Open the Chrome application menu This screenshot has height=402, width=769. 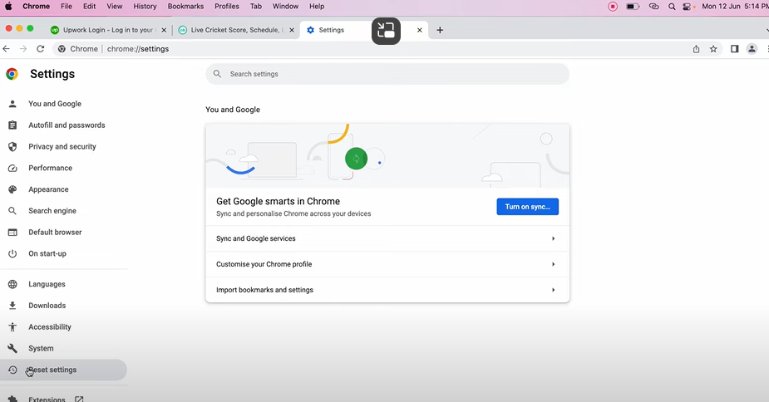tap(36, 6)
